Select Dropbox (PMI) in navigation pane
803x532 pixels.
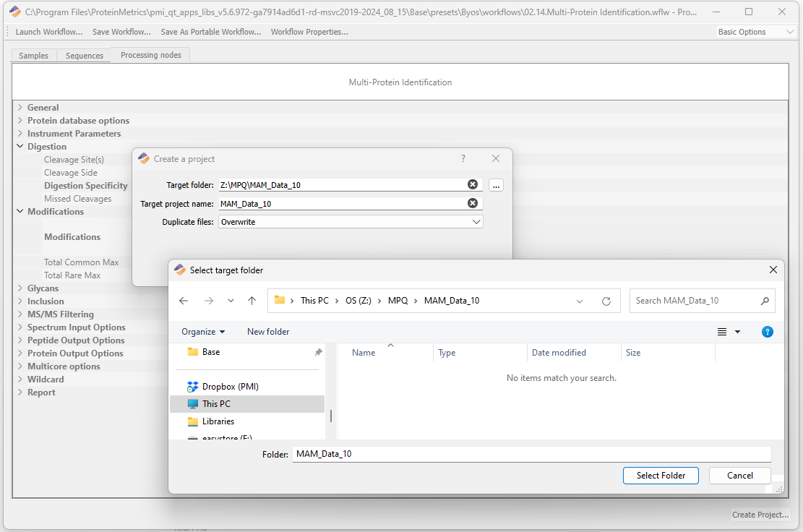tap(230, 387)
